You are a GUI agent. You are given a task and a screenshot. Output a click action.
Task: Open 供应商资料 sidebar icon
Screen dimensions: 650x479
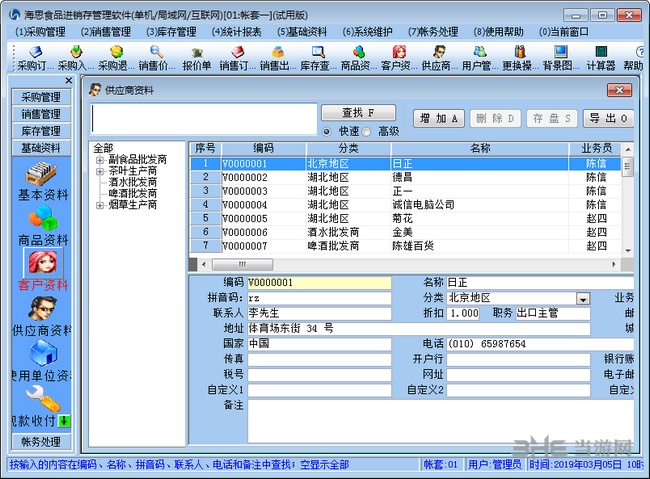pyautogui.click(x=44, y=309)
